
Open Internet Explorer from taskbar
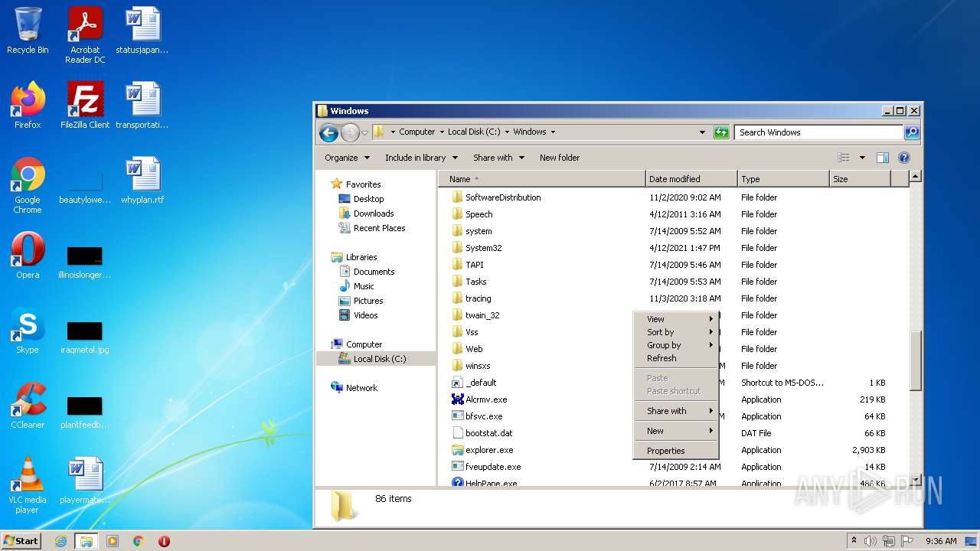pos(60,541)
